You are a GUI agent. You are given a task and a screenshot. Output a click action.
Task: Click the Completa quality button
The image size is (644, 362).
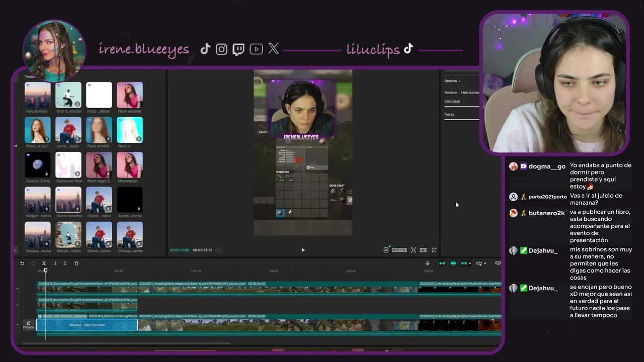point(399,250)
